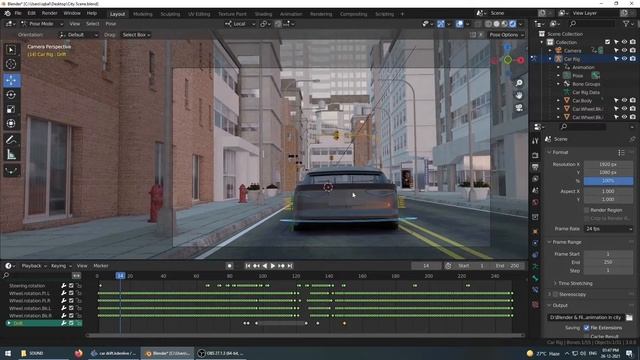640x360 pixels.
Task: Hide Camera in viewport via eye icon
Action: click(624, 50)
